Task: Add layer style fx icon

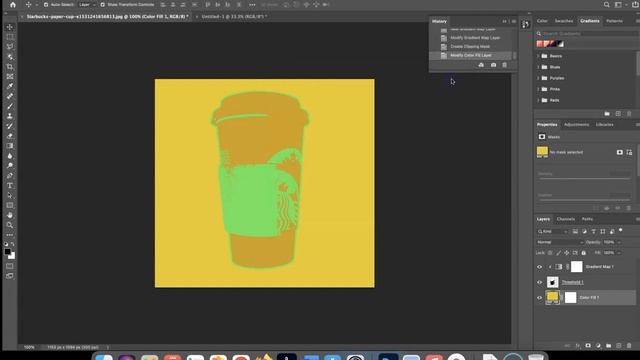Action: pos(578,346)
